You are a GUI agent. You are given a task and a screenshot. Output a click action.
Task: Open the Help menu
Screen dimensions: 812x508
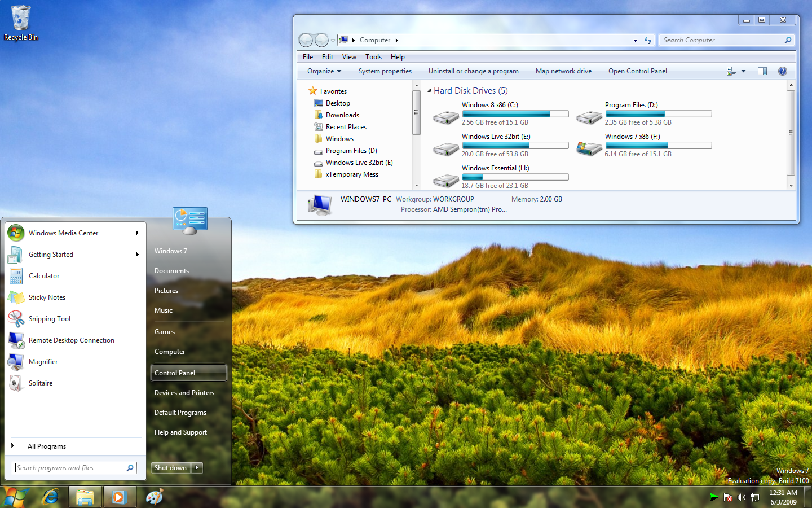398,57
